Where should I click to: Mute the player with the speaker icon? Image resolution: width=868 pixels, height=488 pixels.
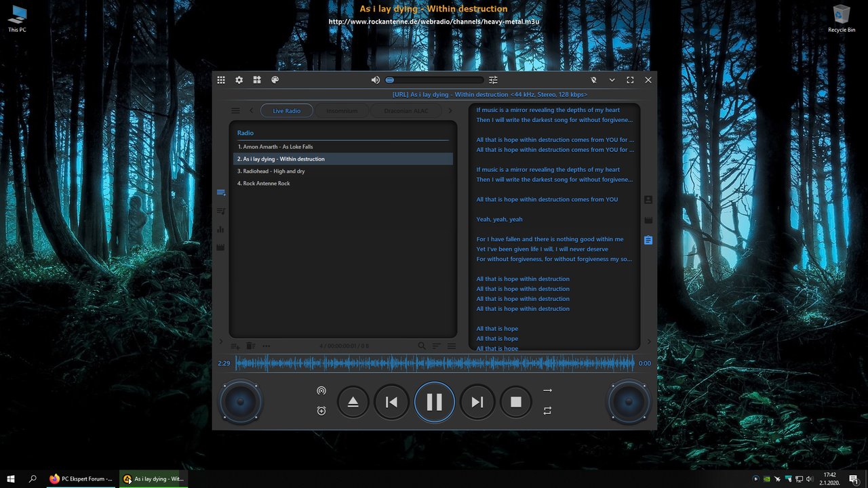point(375,79)
